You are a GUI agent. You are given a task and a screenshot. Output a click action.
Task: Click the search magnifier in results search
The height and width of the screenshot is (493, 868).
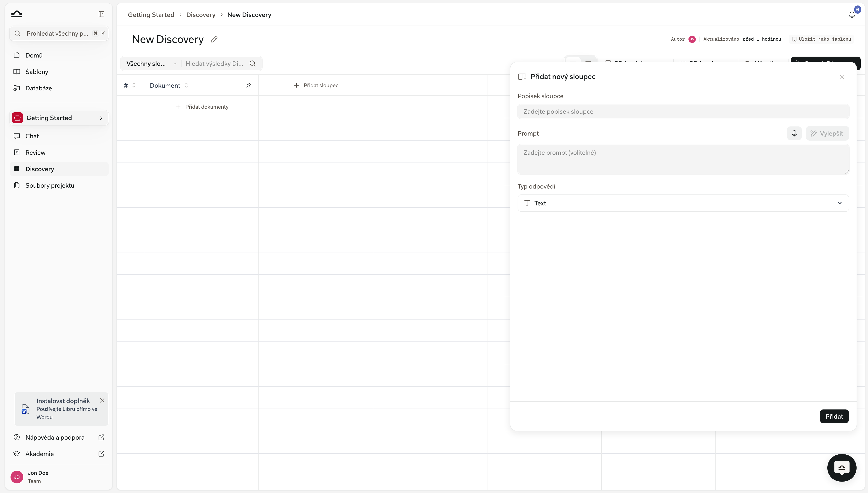coord(253,63)
